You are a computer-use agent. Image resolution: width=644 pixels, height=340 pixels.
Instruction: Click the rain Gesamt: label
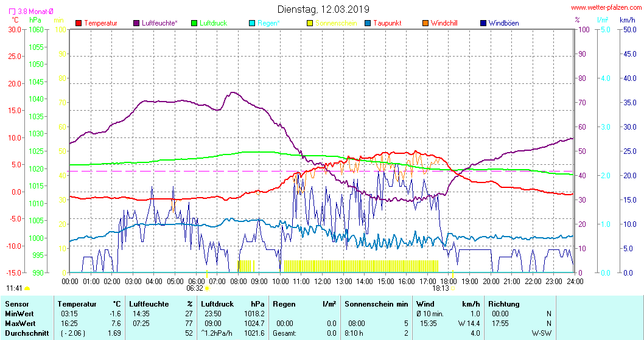(285, 333)
